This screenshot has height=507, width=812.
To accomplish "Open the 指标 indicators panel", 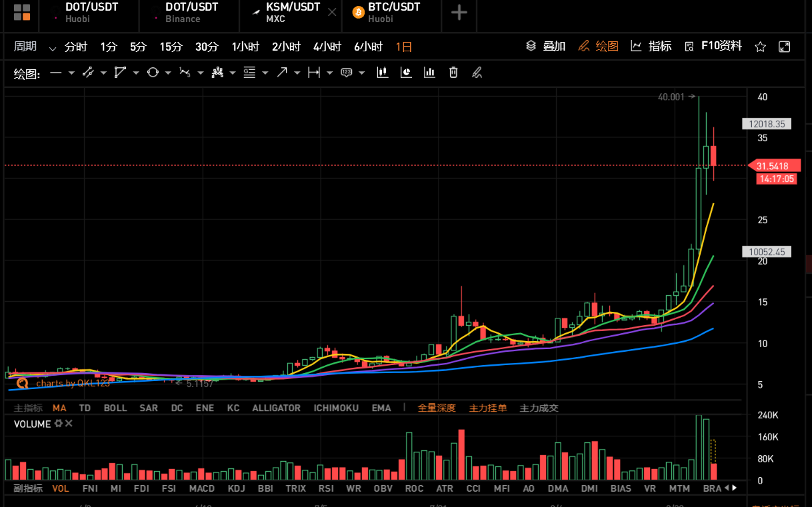I will click(x=651, y=47).
